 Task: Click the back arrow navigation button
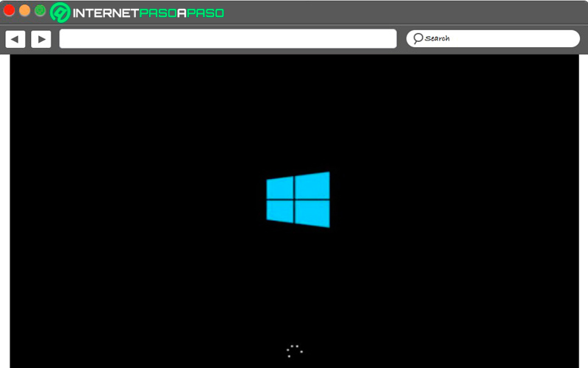(15, 39)
